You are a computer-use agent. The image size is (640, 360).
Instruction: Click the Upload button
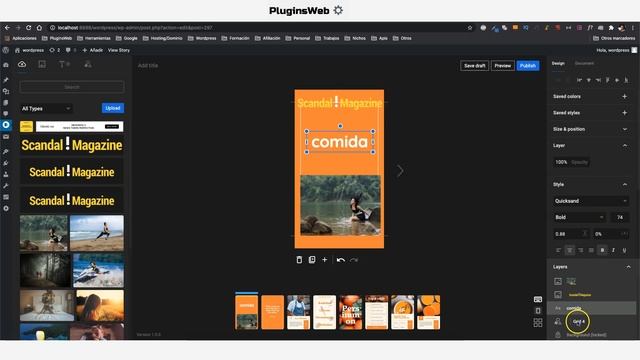pos(113,108)
